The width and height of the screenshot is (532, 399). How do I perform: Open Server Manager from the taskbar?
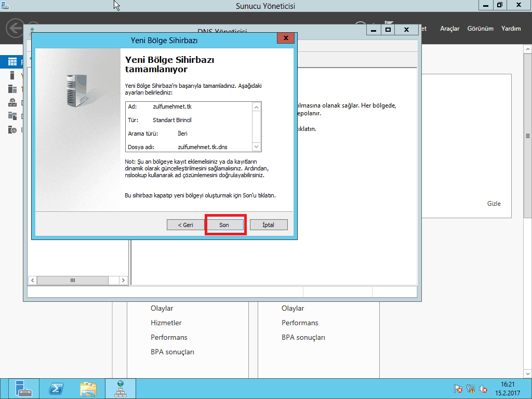tap(23, 389)
